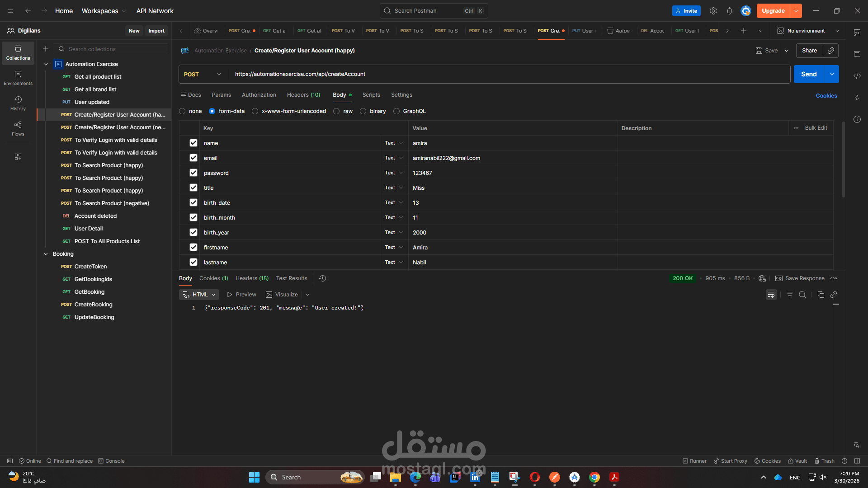The image size is (868, 488).
Task: Select x-www-form-urlencoded body option
Action: 255,111
